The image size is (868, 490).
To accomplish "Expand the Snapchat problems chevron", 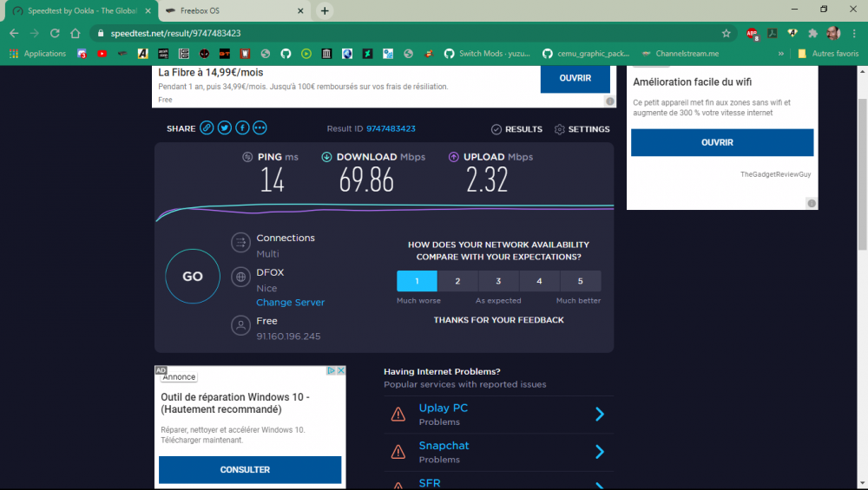I will (599, 451).
